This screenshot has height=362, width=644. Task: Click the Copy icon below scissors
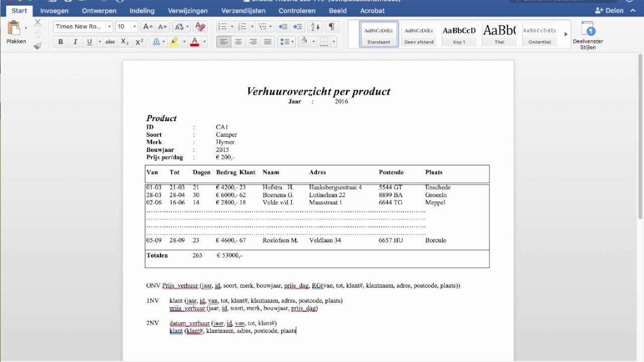[x=38, y=34]
